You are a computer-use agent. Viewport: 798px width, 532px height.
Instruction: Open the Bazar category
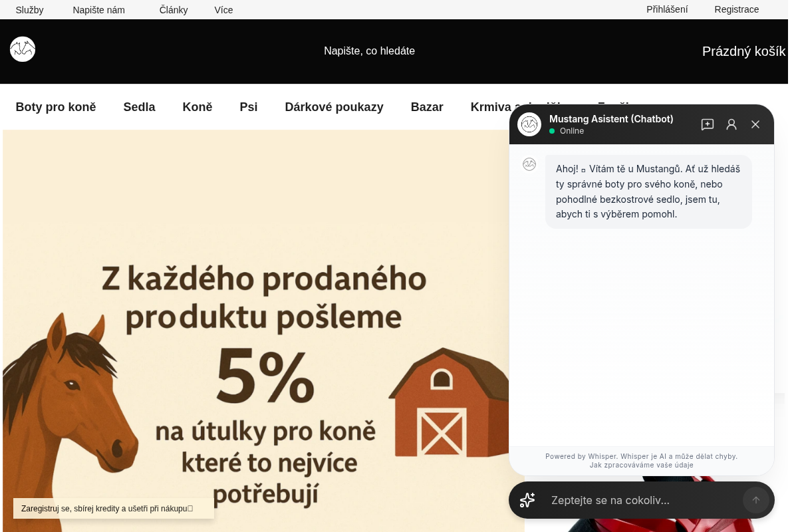[x=427, y=107]
